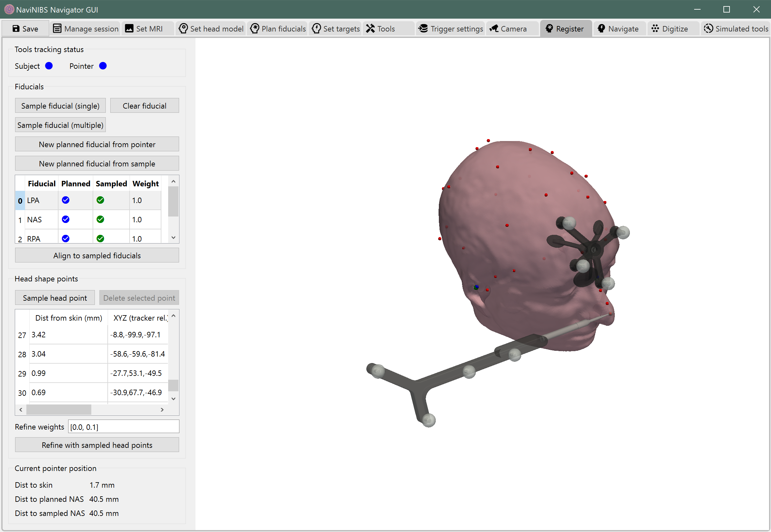Click the Digitize dots icon
The height and width of the screenshot is (532, 771).
(655, 29)
